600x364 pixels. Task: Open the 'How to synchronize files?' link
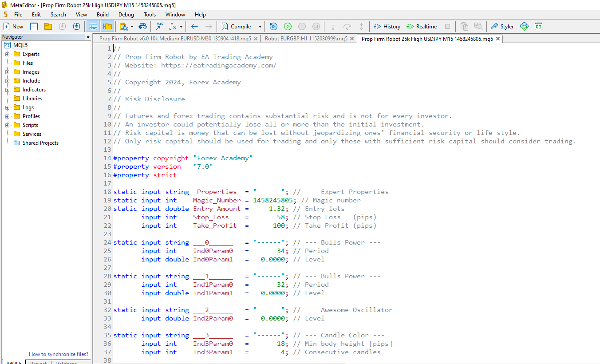59,354
